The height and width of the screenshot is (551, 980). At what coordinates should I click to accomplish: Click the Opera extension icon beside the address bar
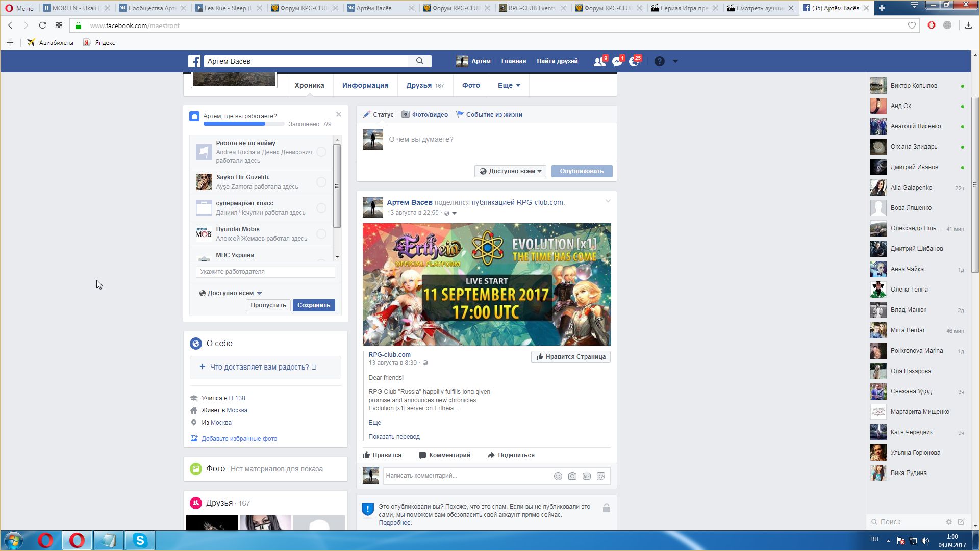pyautogui.click(x=932, y=25)
